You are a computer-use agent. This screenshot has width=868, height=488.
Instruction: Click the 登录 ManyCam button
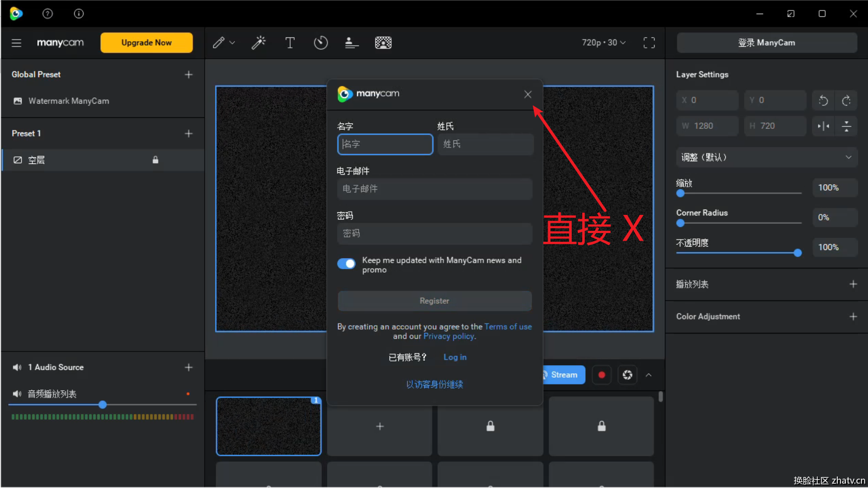coord(766,43)
